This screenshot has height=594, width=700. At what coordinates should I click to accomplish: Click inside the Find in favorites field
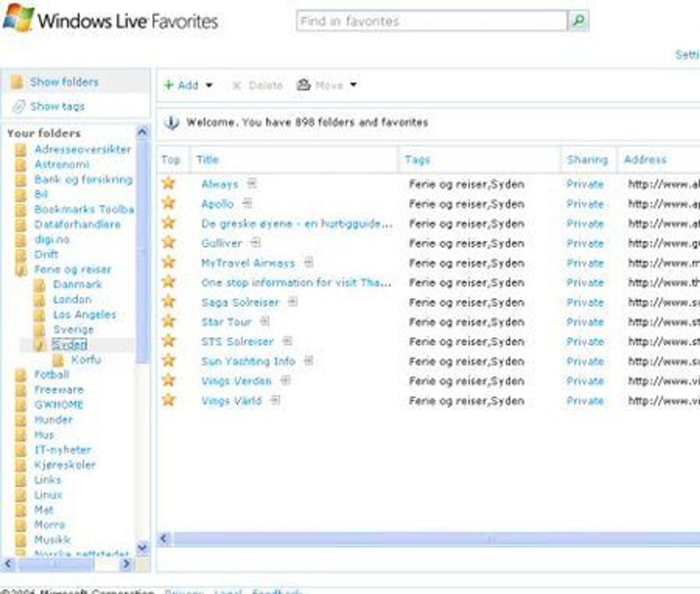[432, 21]
